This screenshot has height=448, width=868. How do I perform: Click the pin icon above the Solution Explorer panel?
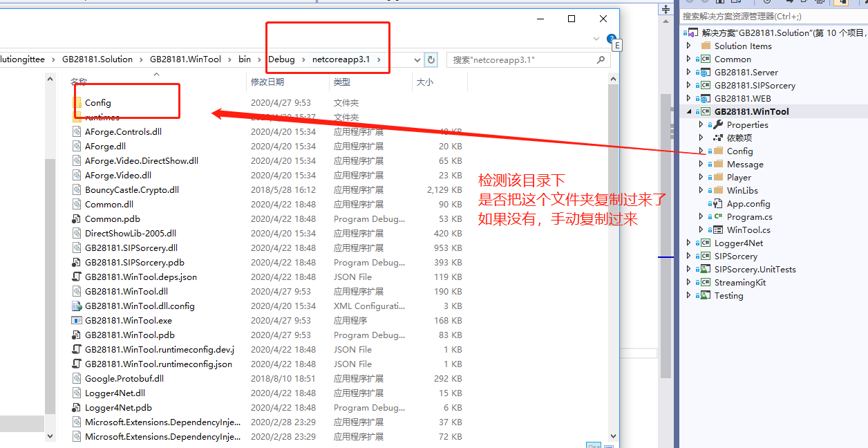(666, 9)
